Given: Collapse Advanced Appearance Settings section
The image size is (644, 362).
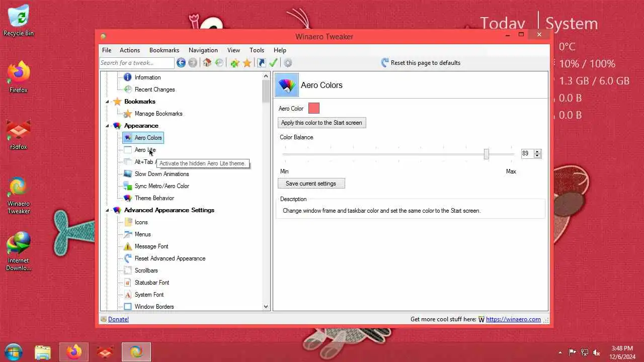Looking at the screenshot, I should [x=107, y=210].
